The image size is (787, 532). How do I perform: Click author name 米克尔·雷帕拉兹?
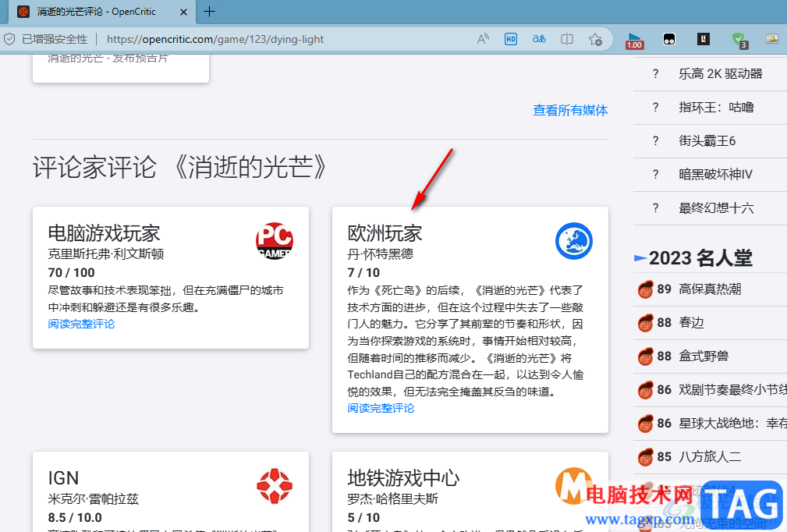(x=93, y=499)
